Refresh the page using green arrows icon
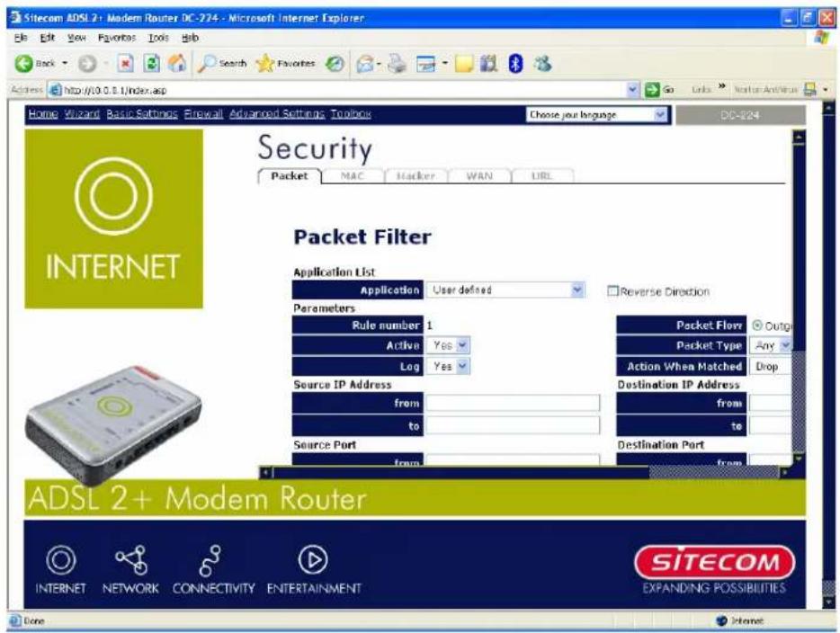 pyautogui.click(x=152, y=63)
